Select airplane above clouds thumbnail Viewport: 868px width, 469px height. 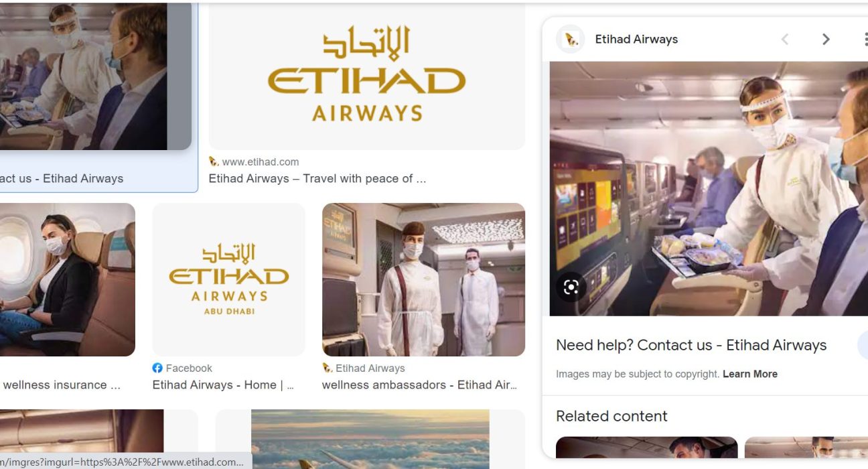coord(370,439)
